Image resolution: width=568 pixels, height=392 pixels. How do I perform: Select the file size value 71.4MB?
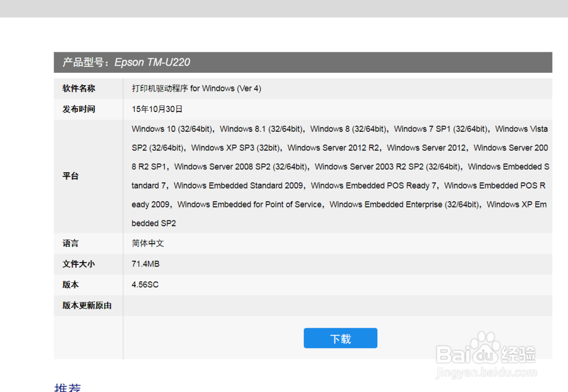coord(145,264)
